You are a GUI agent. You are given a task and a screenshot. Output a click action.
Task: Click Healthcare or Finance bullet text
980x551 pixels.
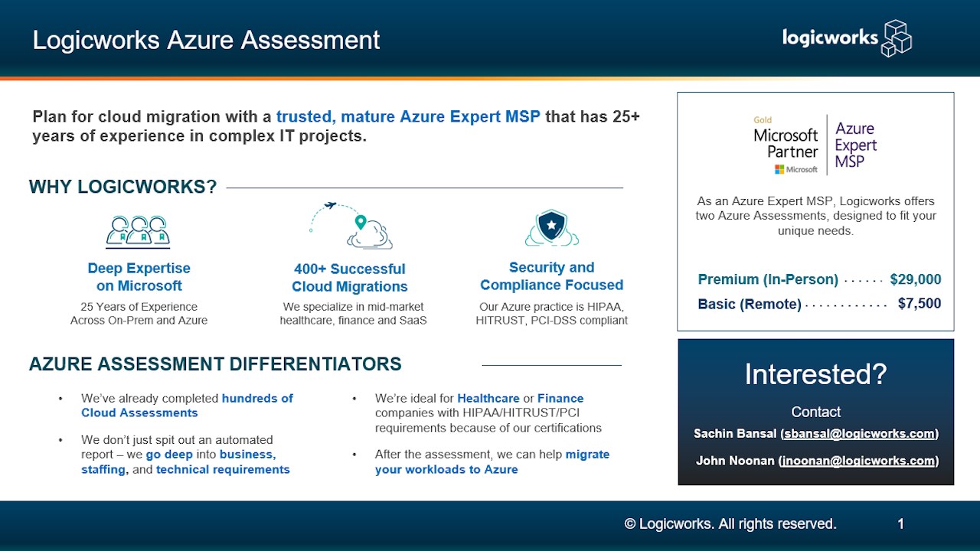pos(521,399)
